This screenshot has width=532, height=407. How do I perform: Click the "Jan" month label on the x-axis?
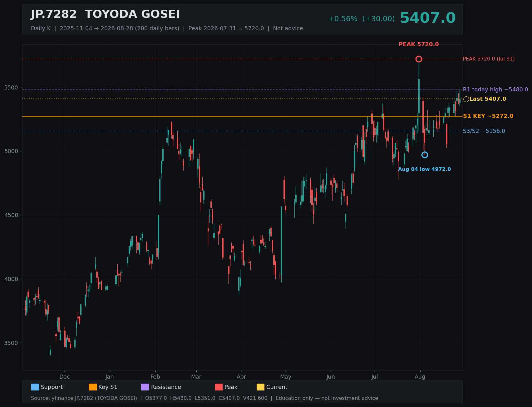[x=110, y=377]
